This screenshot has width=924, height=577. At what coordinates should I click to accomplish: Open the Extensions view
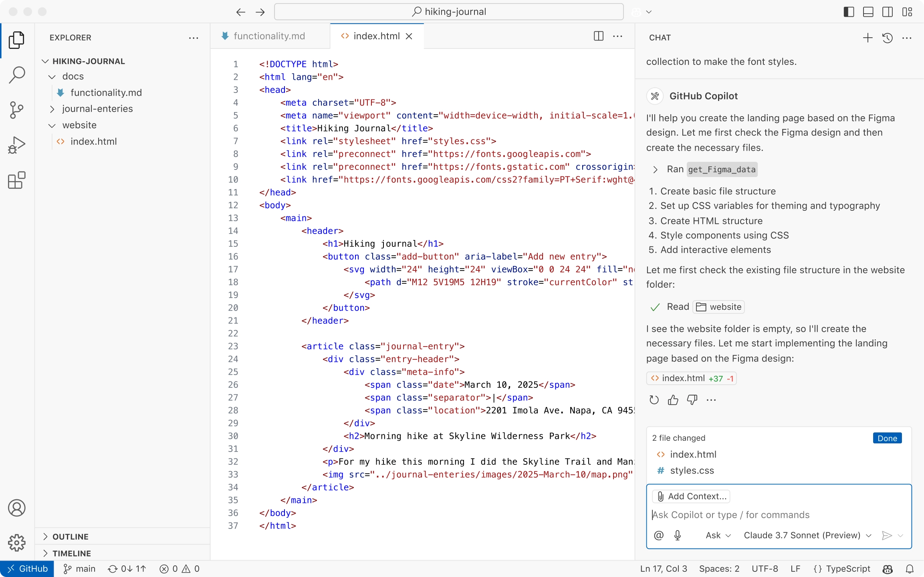[16, 180]
